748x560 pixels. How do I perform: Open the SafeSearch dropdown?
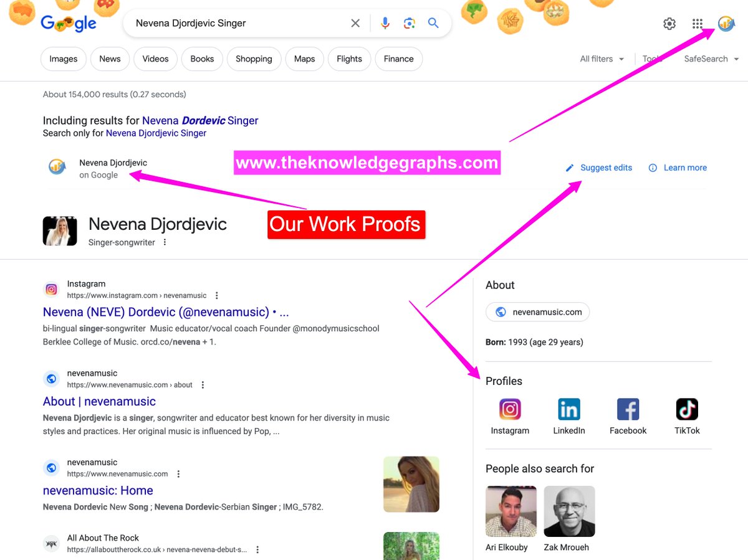click(x=711, y=59)
